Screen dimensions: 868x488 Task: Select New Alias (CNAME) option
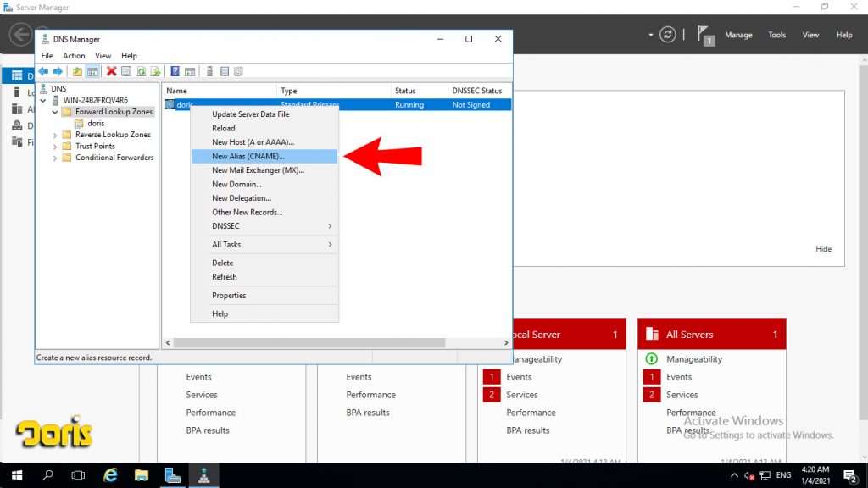(x=264, y=156)
